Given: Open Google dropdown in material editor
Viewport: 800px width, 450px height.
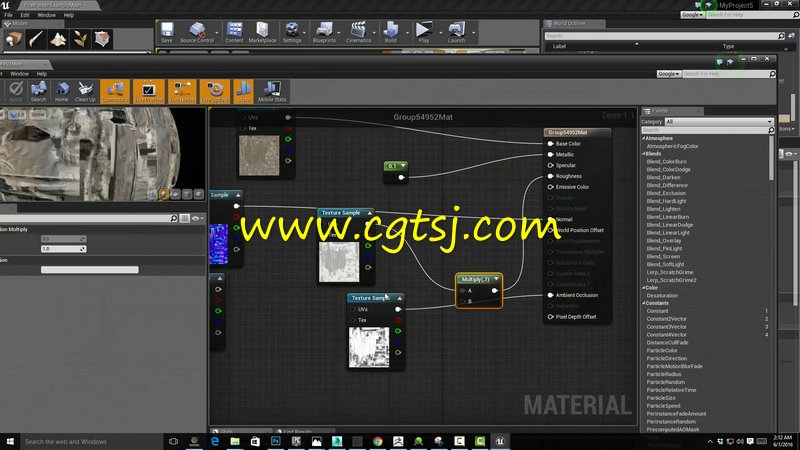Looking at the screenshot, I should pyautogui.click(x=668, y=74).
